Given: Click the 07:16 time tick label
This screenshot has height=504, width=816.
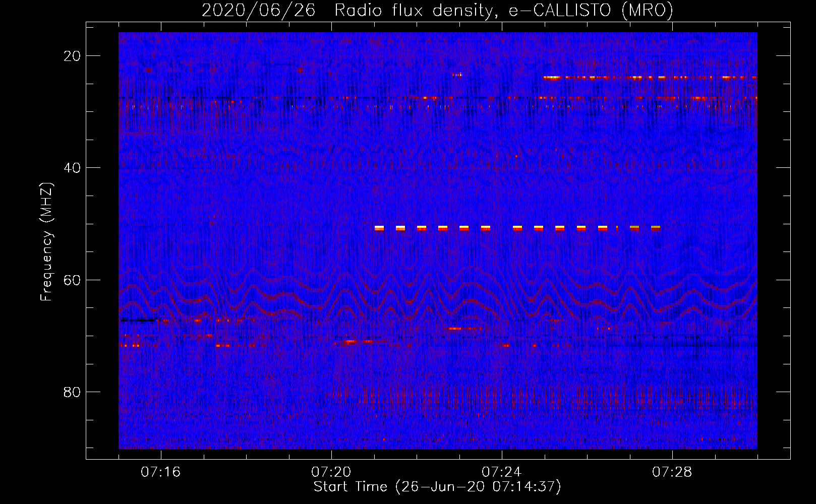Looking at the screenshot, I should click(161, 472).
